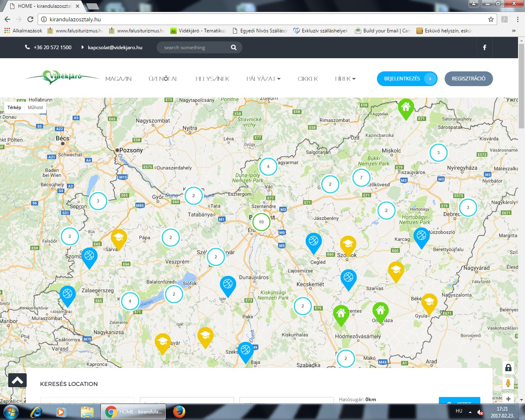Show more bookmarks with the chevron

[514, 31]
